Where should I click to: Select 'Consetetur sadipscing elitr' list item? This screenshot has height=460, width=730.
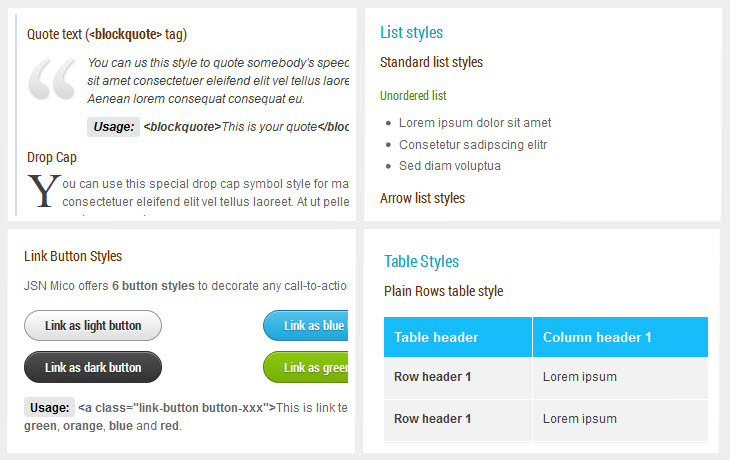click(473, 144)
